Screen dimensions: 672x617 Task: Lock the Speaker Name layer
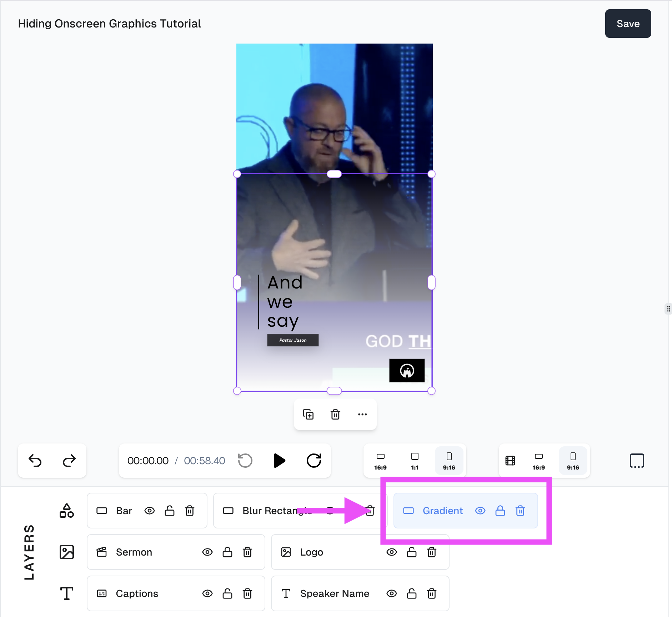coord(412,593)
